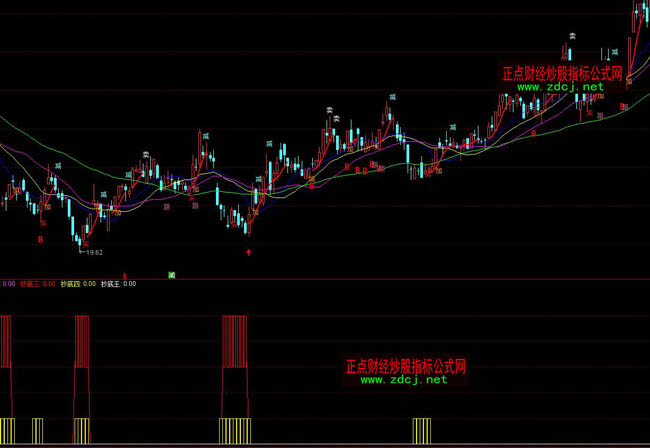Click the 19.62 low price label
Screen dimensions: 650x448
[x=92, y=253]
